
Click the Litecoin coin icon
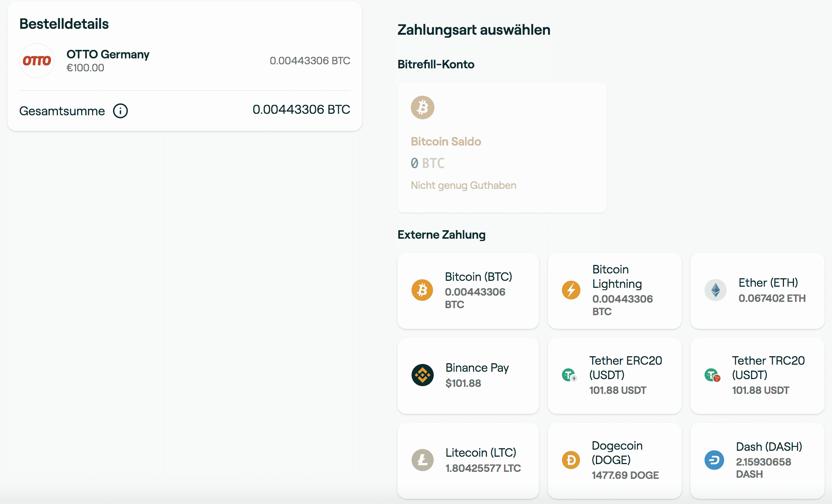[x=422, y=460]
